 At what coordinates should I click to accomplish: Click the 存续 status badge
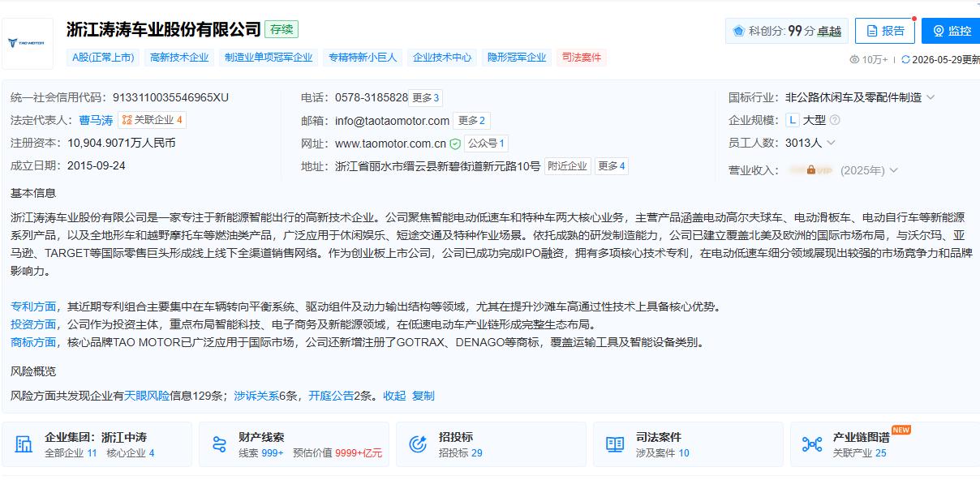tap(282, 29)
